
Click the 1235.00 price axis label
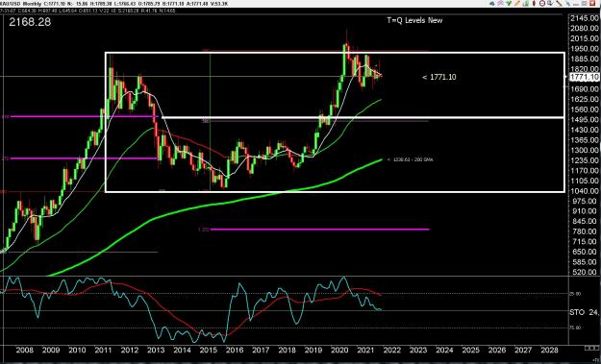coord(585,160)
